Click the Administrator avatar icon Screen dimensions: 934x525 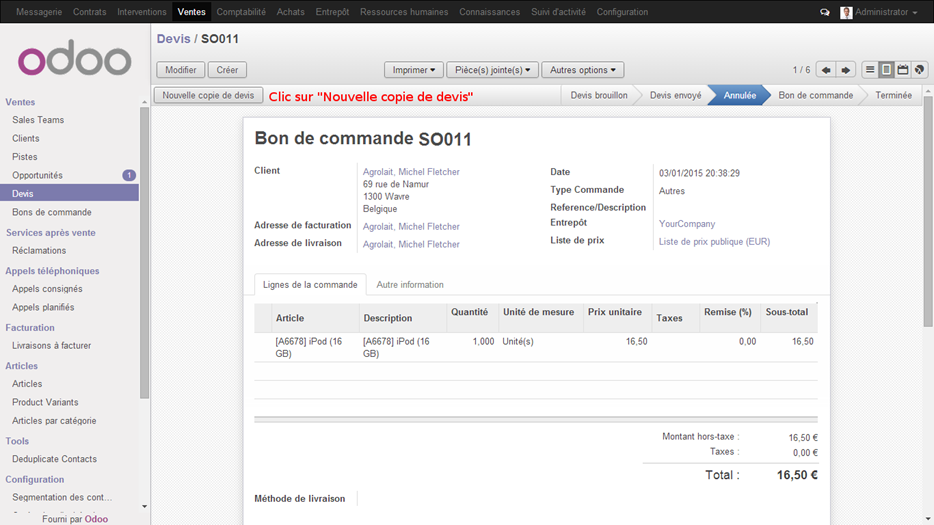tap(846, 12)
